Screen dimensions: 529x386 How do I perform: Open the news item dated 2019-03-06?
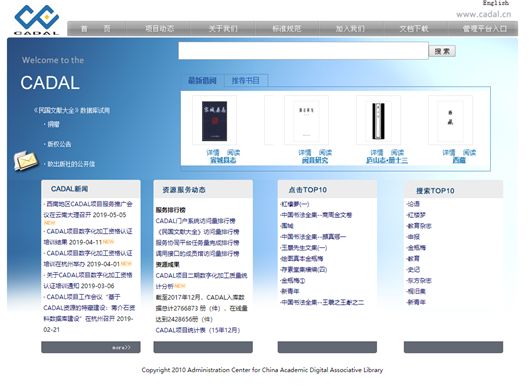(88, 280)
